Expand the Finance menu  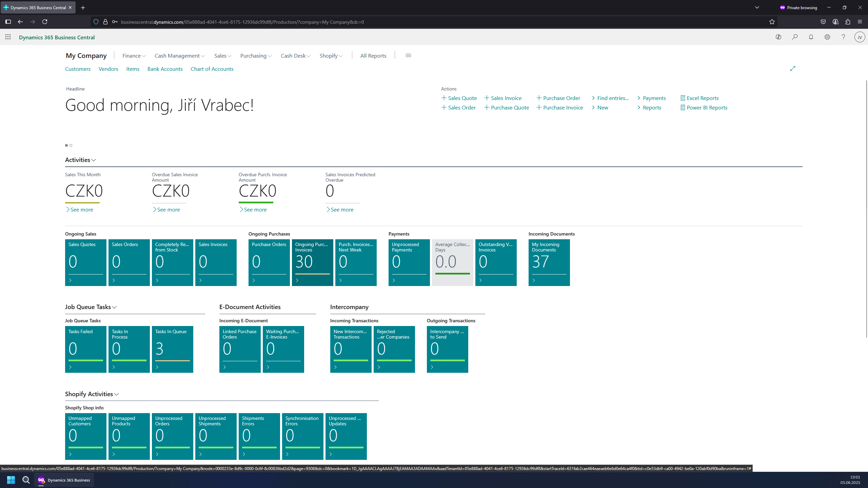134,56
